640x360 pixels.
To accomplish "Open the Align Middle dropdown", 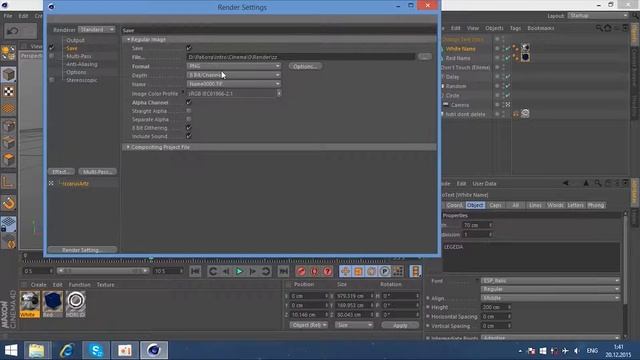I will coord(550,298).
